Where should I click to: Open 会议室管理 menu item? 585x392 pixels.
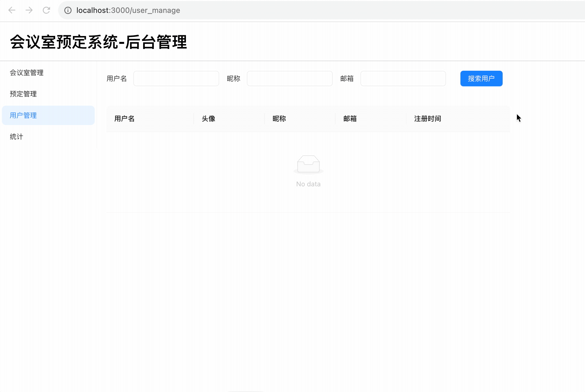point(27,73)
